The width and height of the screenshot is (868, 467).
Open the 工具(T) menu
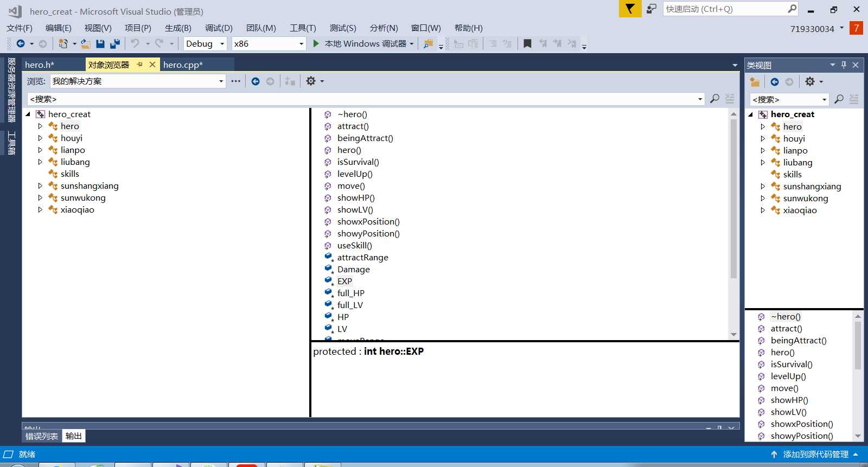pyautogui.click(x=303, y=28)
